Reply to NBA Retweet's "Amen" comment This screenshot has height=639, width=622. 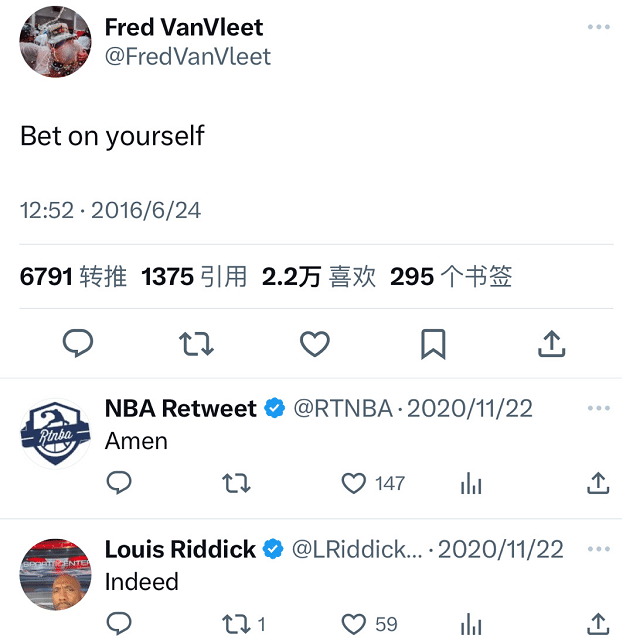pos(119,484)
